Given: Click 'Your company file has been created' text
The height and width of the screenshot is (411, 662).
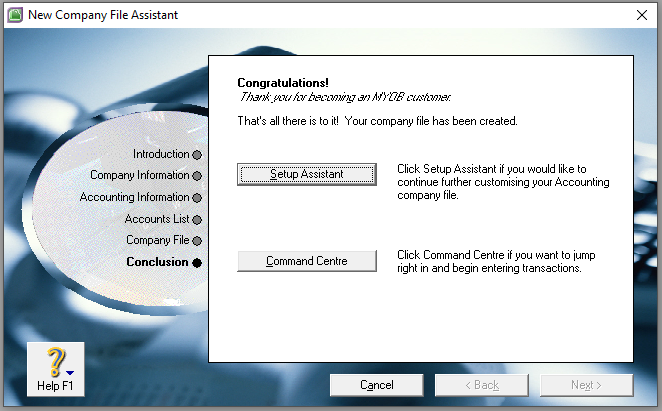Looking at the screenshot, I should (431, 121).
